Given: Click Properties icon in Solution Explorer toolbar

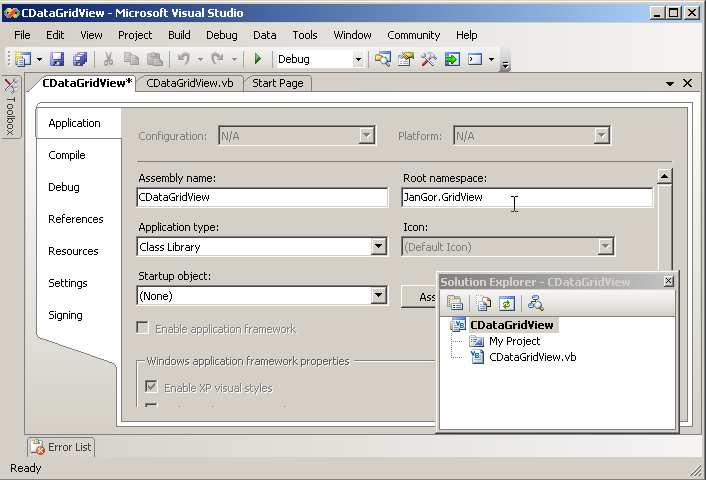Looking at the screenshot, I should (x=455, y=303).
